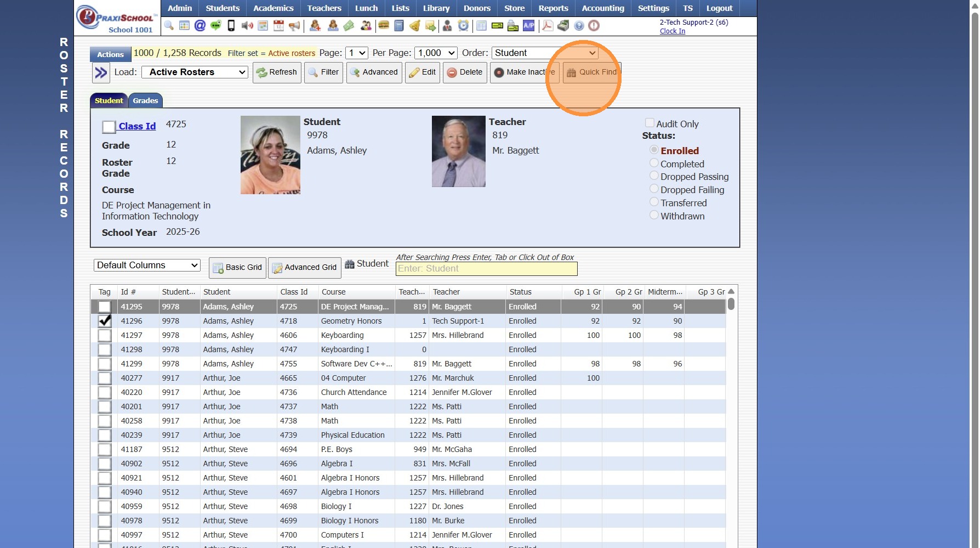Toggle the checkbox next to Class Id
The image size is (980, 548).
109,127
